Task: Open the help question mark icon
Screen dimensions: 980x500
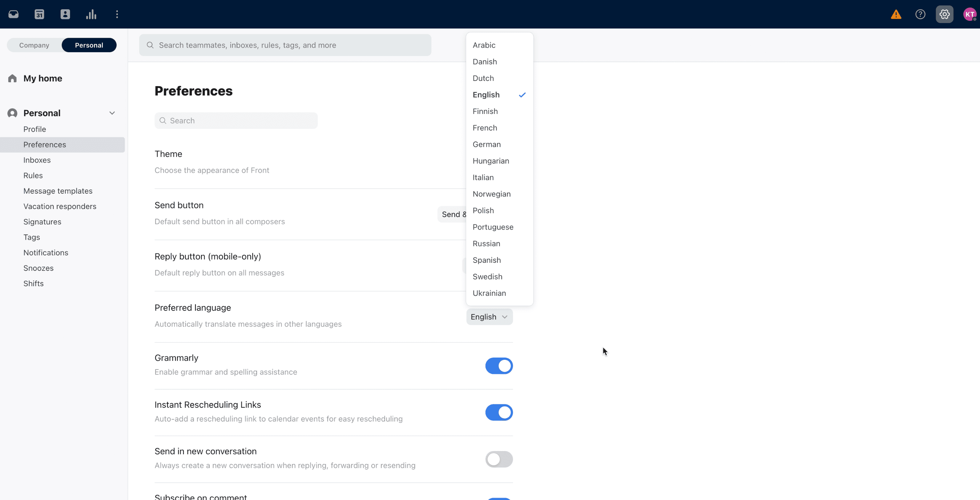Action: [x=920, y=14]
